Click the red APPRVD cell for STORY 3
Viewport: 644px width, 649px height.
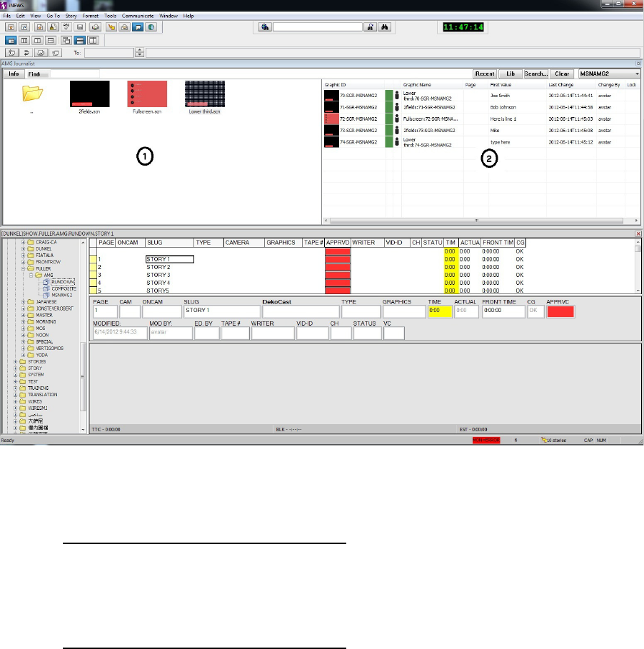coord(338,275)
